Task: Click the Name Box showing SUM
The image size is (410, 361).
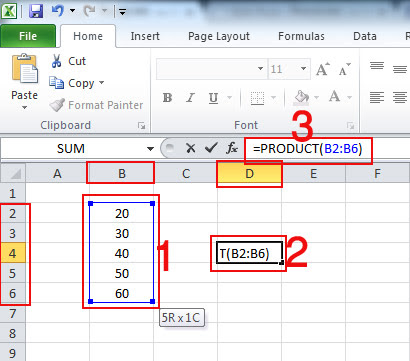Action: click(x=71, y=149)
